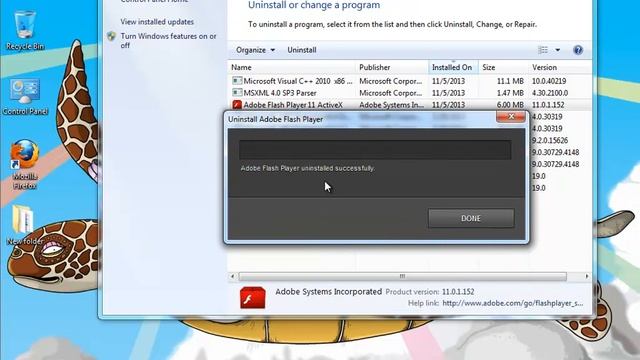Open the New folder desktop icon
The width and height of the screenshot is (640, 360).
click(24, 225)
